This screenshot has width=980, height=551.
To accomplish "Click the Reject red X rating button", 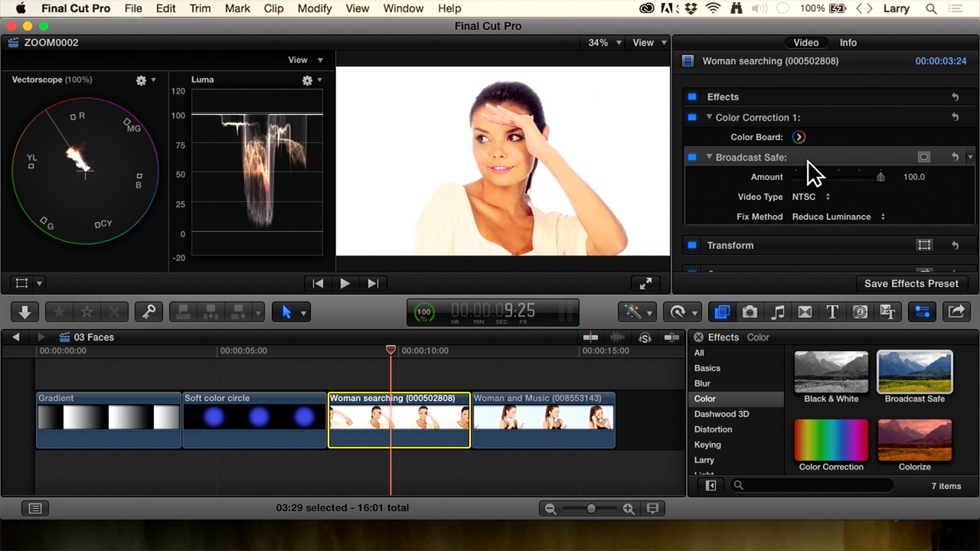I will point(114,312).
